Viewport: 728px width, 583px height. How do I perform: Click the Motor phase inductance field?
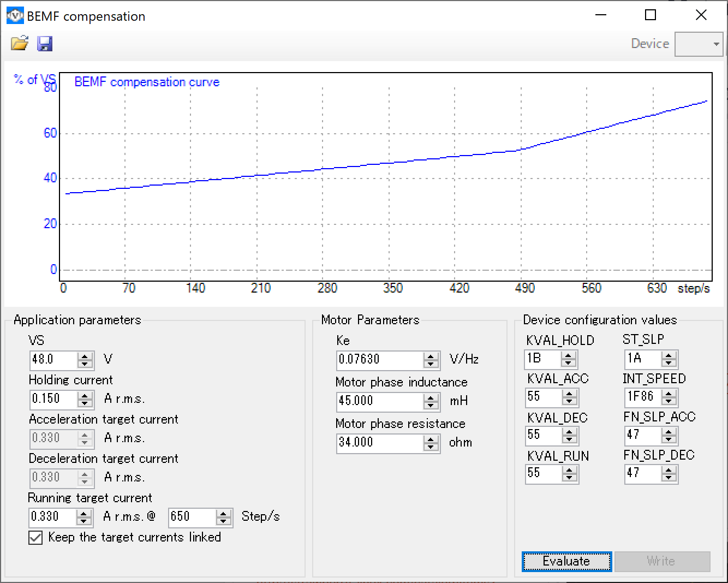point(380,401)
